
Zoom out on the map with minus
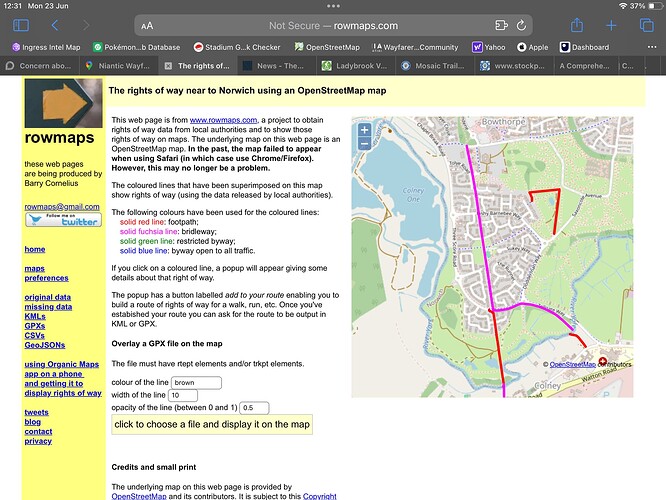(x=364, y=144)
